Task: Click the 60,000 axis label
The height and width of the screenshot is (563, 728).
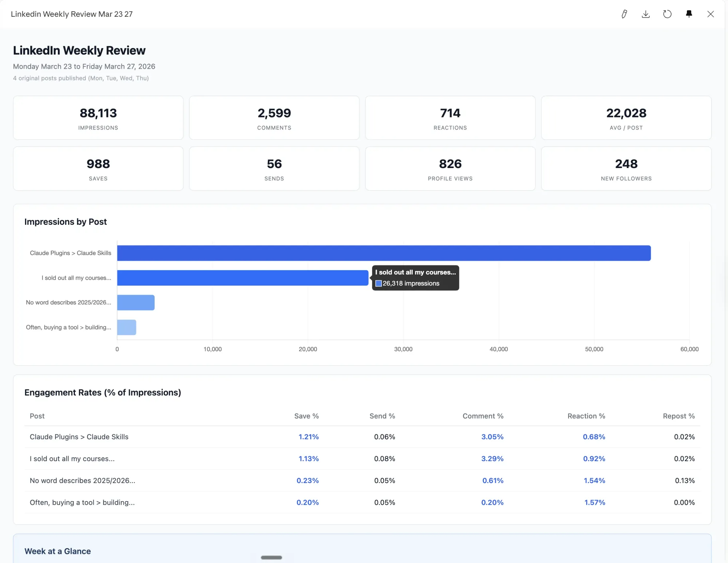Action: [x=689, y=349]
